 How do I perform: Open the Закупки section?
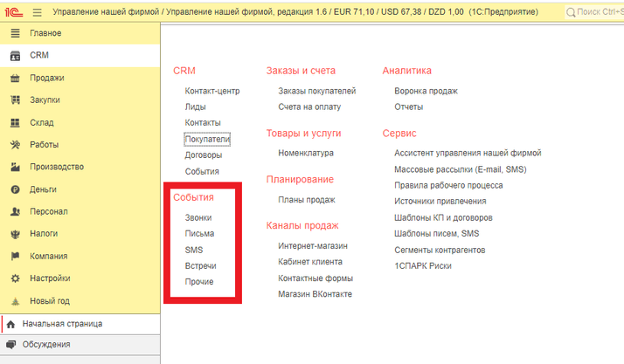(45, 100)
